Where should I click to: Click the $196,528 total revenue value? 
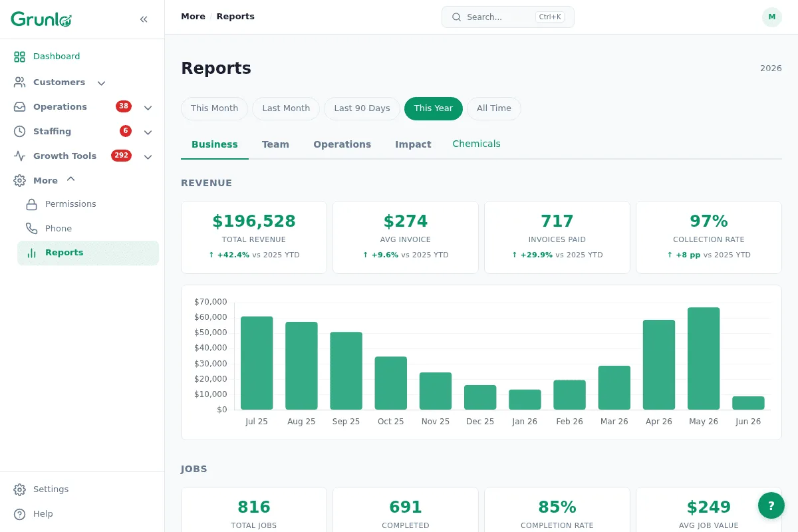pyautogui.click(x=254, y=221)
